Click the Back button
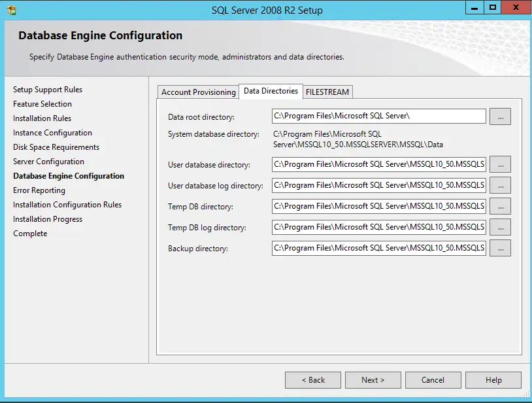Image resolution: width=532 pixels, height=403 pixels. [312, 379]
